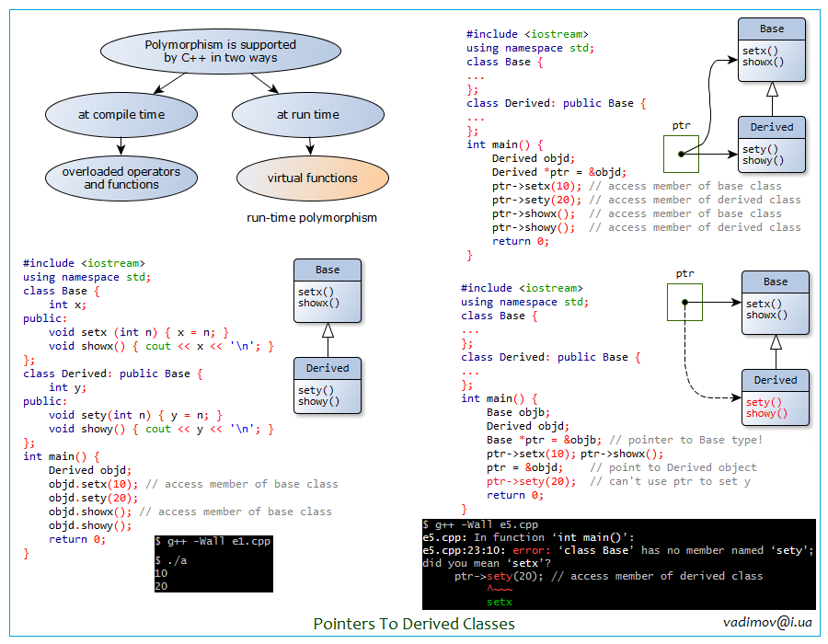Click the 'g++ -Wall e1.cpp' terminal command
The image size is (828, 644).
click(213, 541)
